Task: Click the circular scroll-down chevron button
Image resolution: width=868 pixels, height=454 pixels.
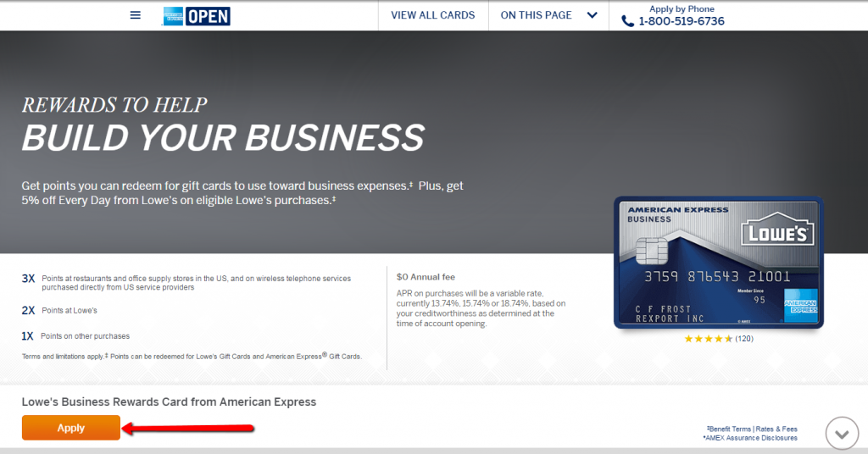Action: tap(842, 434)
